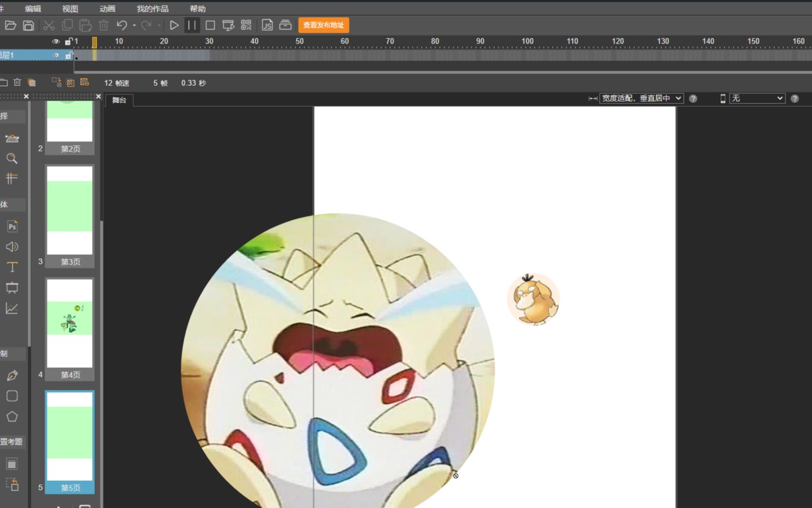812x508 pixels.
Task: Select the Zoom magnifier tool
Action: (x=12, y=158)
